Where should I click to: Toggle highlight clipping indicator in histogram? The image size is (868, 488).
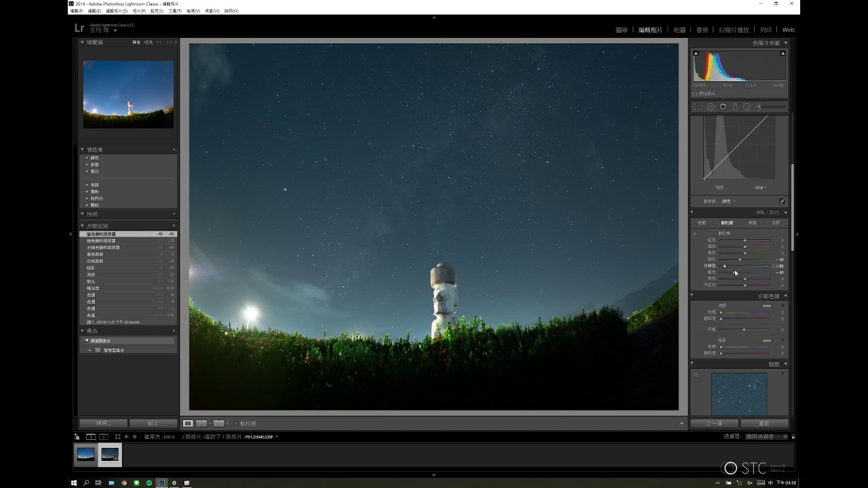tap(783, 53)
